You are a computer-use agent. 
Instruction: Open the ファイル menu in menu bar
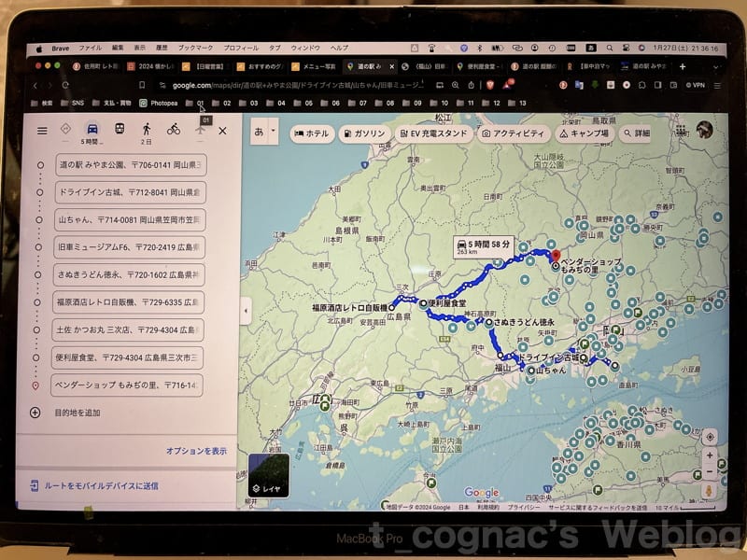(x=90, y=49)
